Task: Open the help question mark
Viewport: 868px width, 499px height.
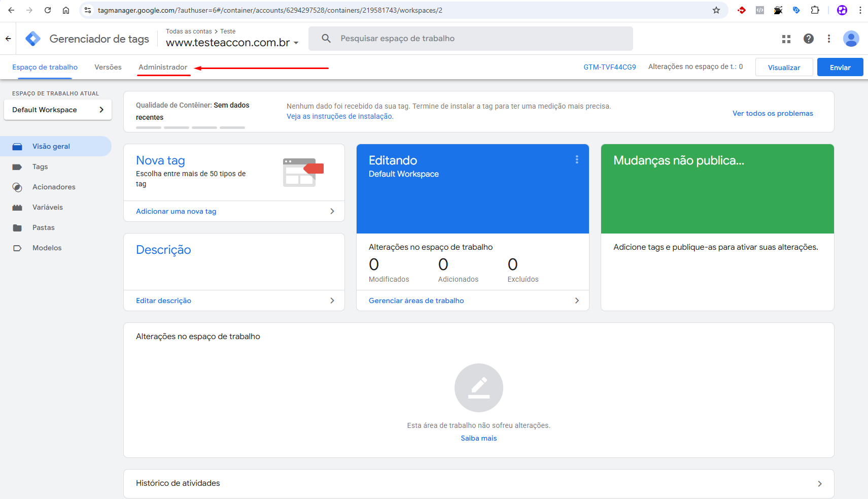Action: pyautogui.click(x=809, y=39)
